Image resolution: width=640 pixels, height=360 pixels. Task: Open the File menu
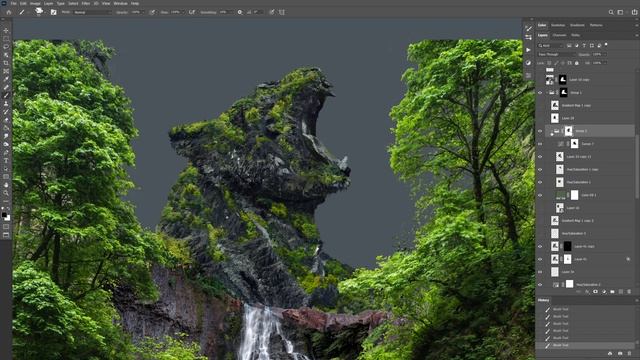pos(13,3)
